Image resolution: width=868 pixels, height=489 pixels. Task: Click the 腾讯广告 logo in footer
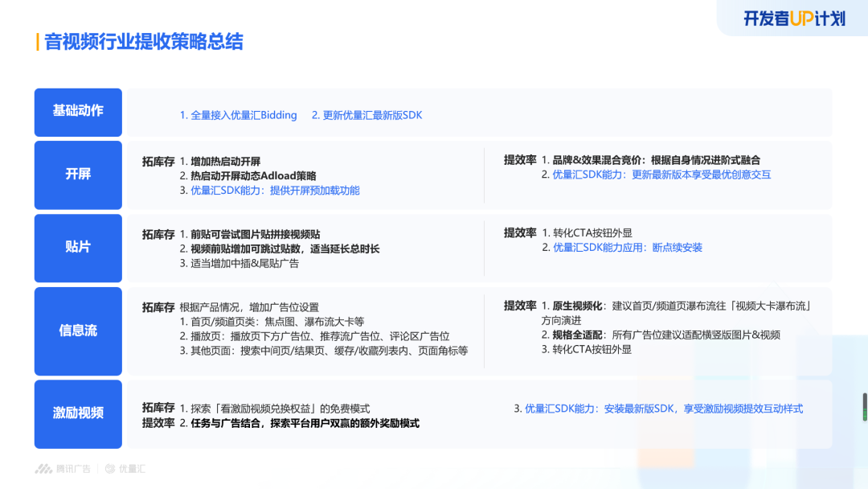(63, 469)
